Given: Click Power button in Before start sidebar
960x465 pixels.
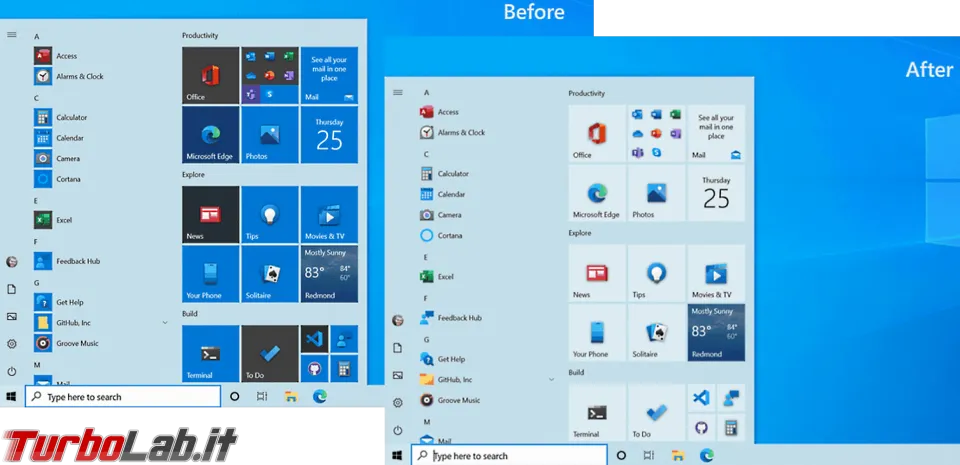Looking at the screenshot, I should [x=12, y=371].
